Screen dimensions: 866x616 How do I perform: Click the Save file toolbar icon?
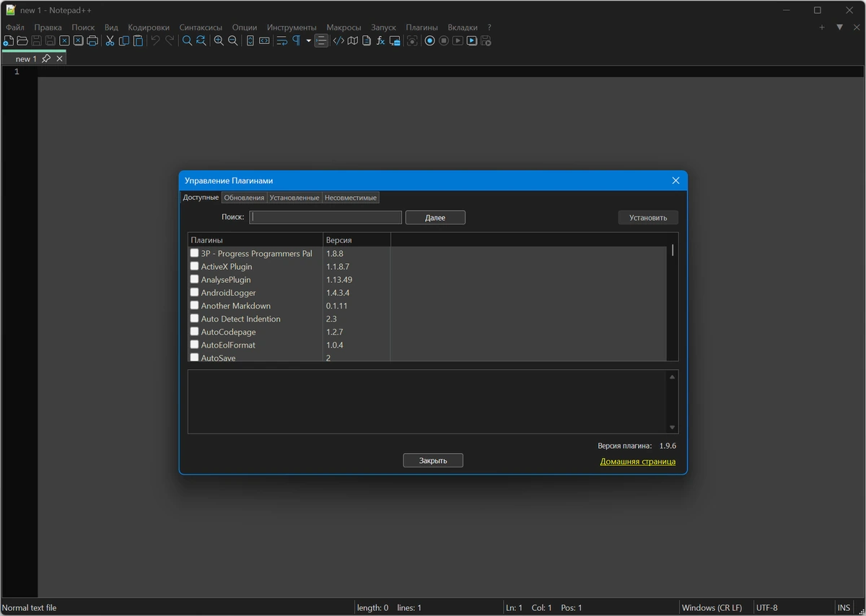36,41
